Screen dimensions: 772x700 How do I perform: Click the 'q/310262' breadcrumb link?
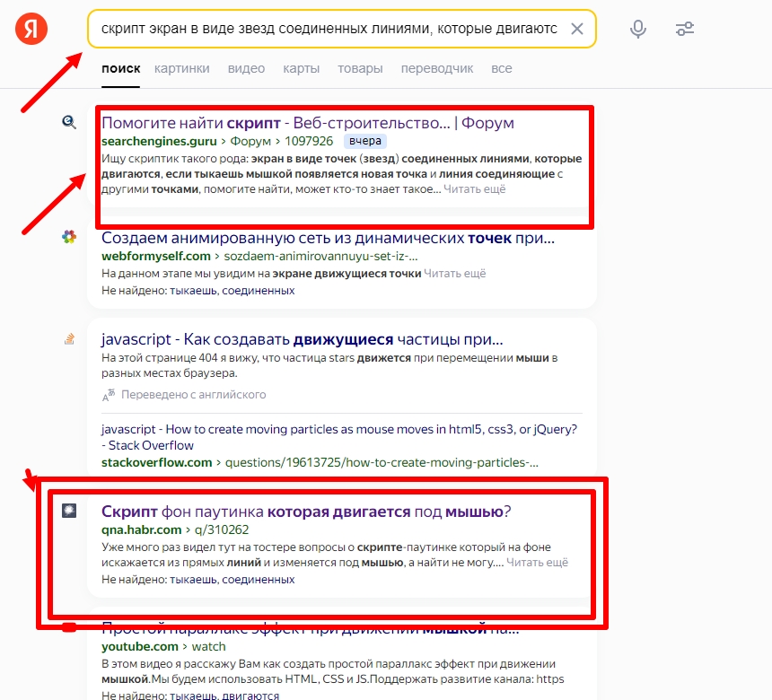(222, 530)
